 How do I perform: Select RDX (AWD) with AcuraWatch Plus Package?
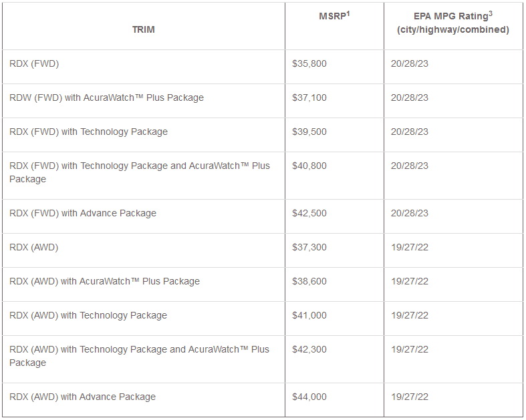[x=104, y=281]
